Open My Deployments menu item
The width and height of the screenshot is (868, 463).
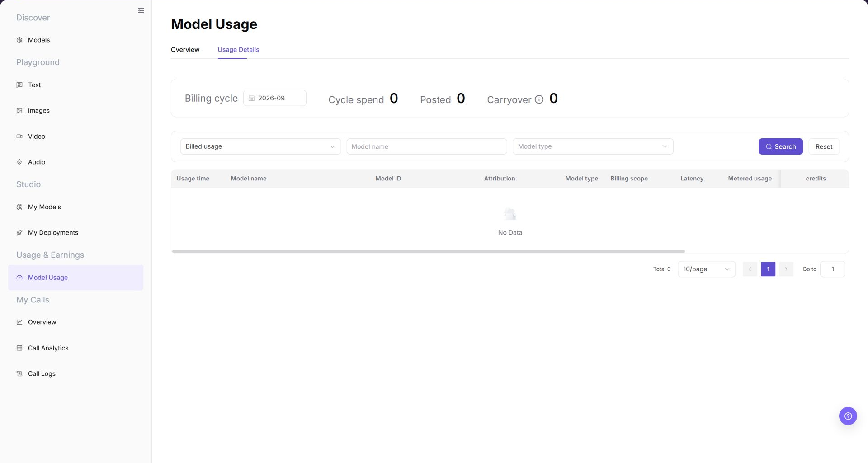click(75, 232)
